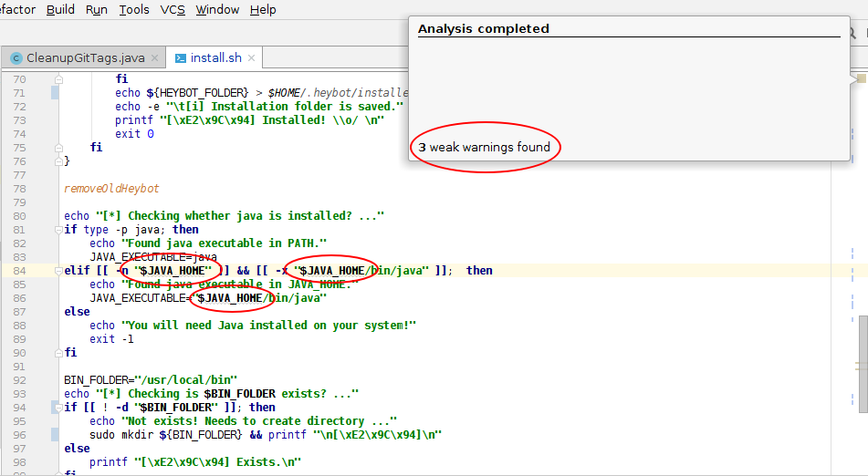
Task: Click 'exit 0' on line 74
Action: tap(134, 134)
